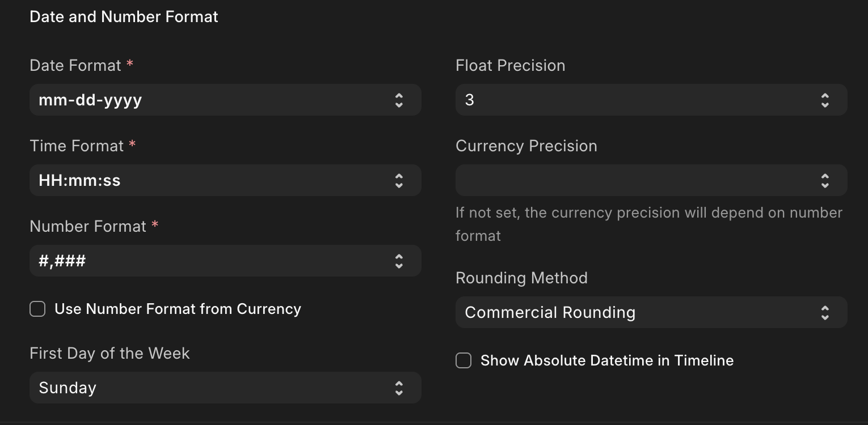Change the Sunday selection dropdown
This screenshot has height=425, width=868.
(x=216, y=388)
